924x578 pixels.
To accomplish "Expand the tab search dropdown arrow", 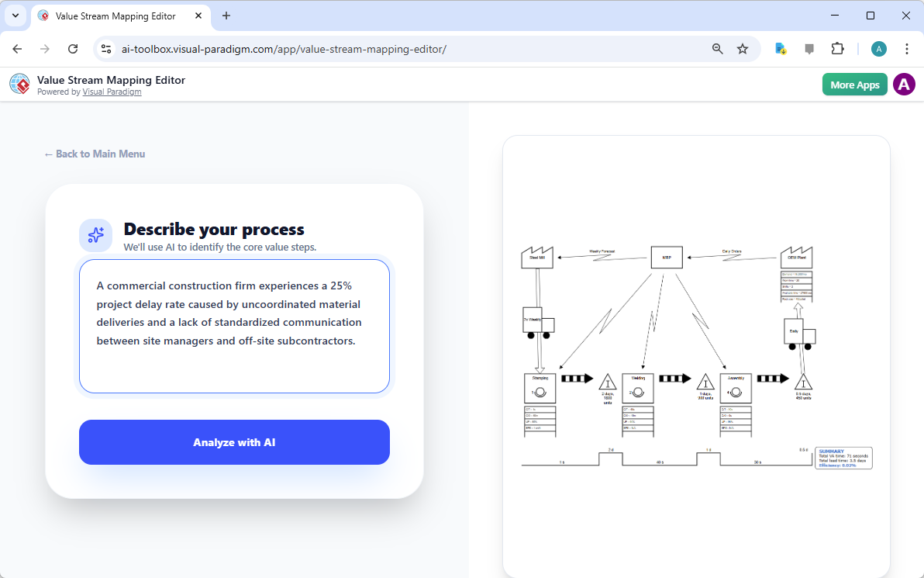I will (x=15, y=16).
